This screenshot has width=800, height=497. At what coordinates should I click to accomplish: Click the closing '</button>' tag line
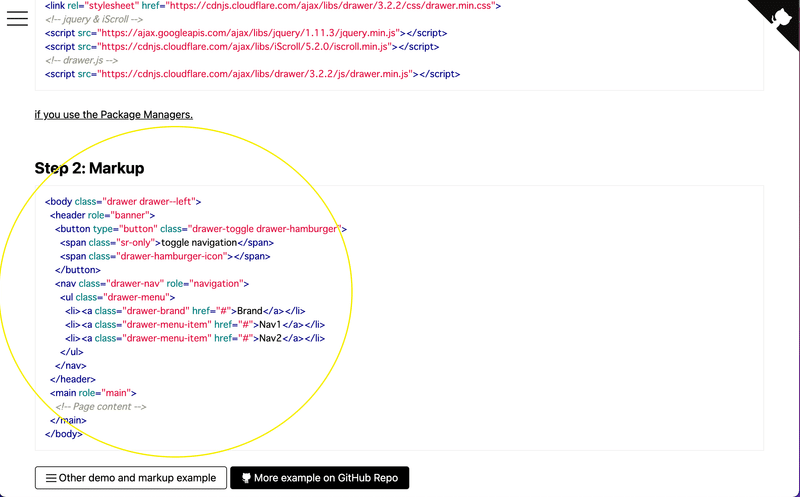point(78,270)
